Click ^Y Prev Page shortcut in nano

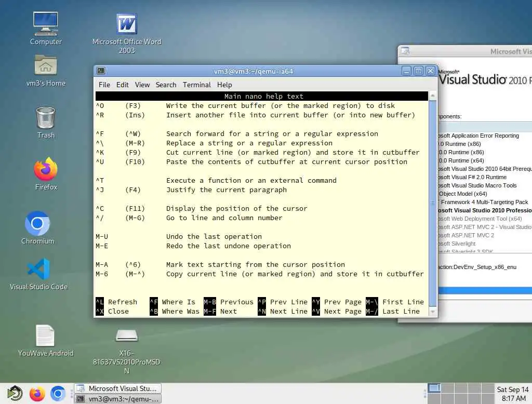pyautogui.click(x=337, y=302)
